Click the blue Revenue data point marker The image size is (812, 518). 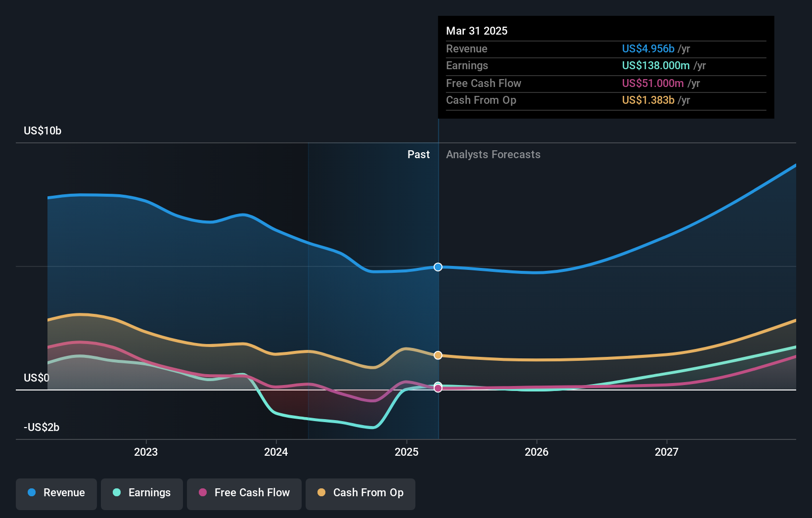(438, 267)
